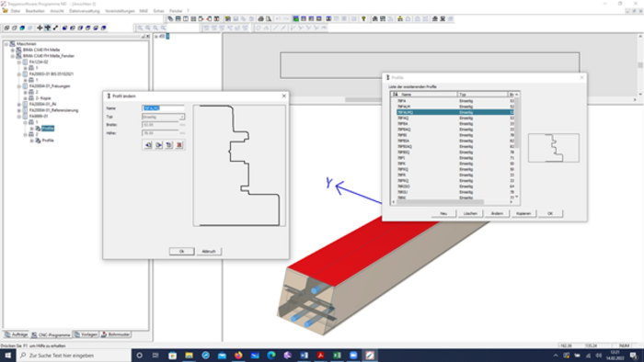Image resolution: width=644 pixels, height=362 pixels.
Task: Collapse the Maschinen root node
Action: (x=6, y=44)
